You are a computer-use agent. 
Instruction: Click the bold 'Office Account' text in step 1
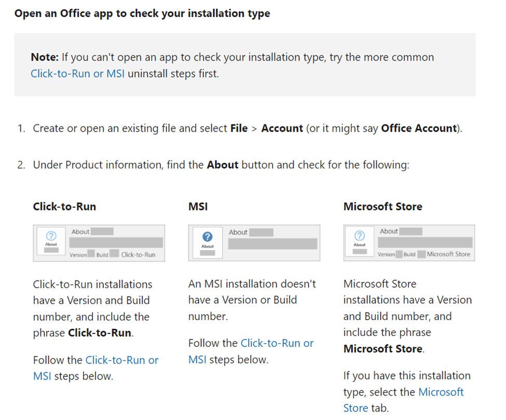pyautogui.click(x=420, y=128)
